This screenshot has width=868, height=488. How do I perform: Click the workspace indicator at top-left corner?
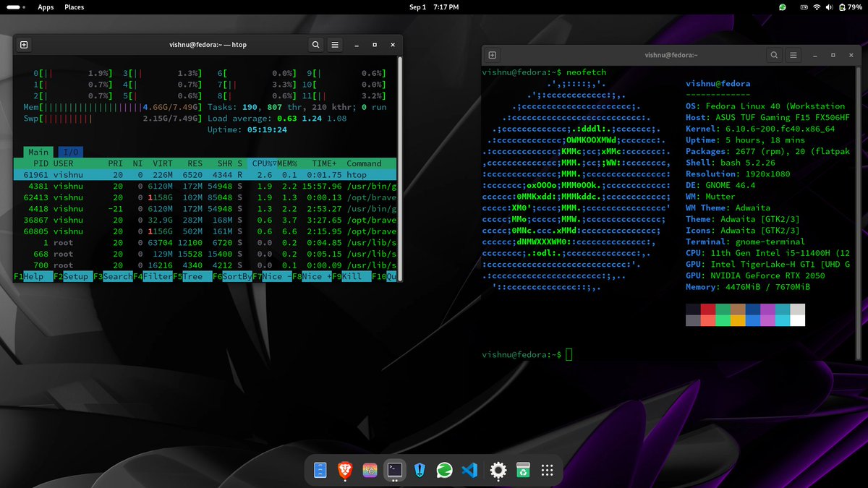point(17,7)
